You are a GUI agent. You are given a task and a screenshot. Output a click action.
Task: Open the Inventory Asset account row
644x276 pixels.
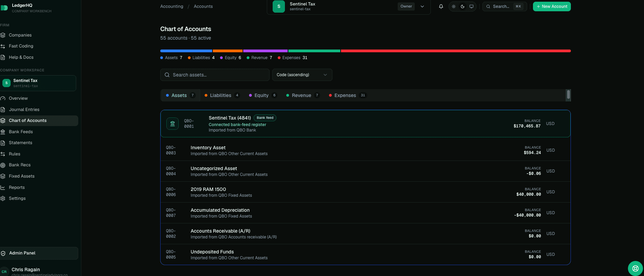366,150
